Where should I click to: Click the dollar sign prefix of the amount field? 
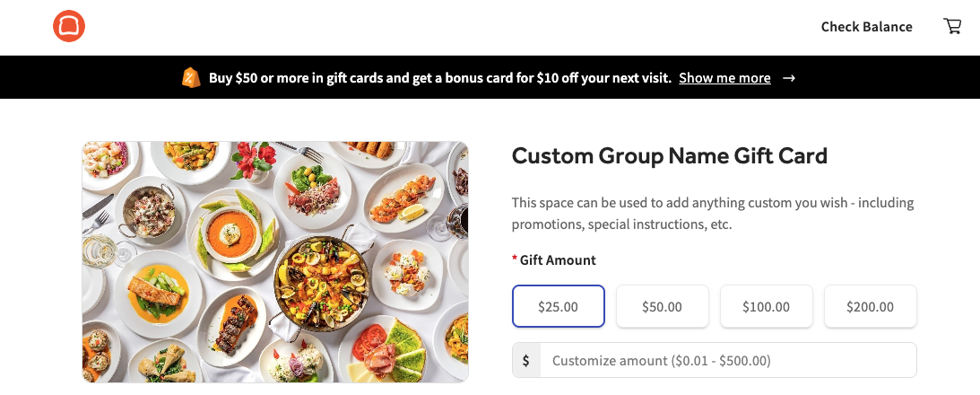[525, 360]
